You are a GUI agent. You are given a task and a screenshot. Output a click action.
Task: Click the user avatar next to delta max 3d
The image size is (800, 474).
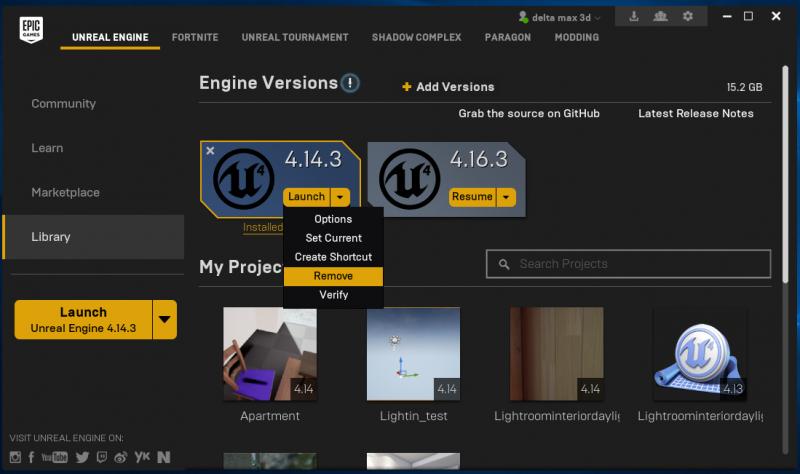[523, 17]
